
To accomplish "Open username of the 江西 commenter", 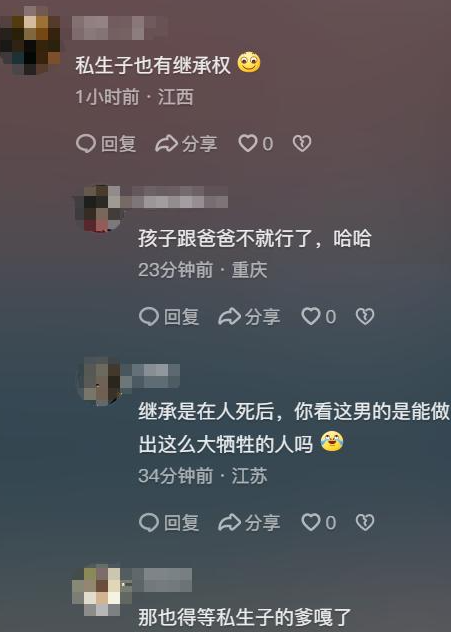I will coord(119,27).
